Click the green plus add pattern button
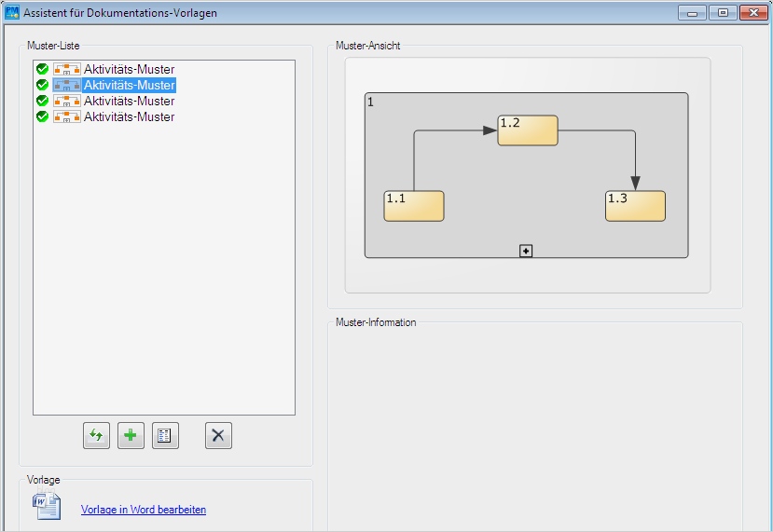The image size is (773, 532). (131, 435)
